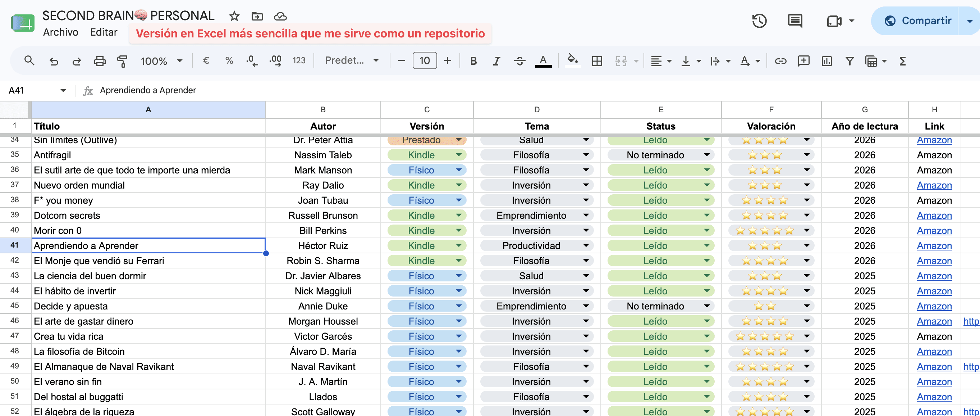Select cell 'El Monje que vendió su Ferrari'
Image resolution: width=980 pixels, height=416 pixels.
point(148,261)
